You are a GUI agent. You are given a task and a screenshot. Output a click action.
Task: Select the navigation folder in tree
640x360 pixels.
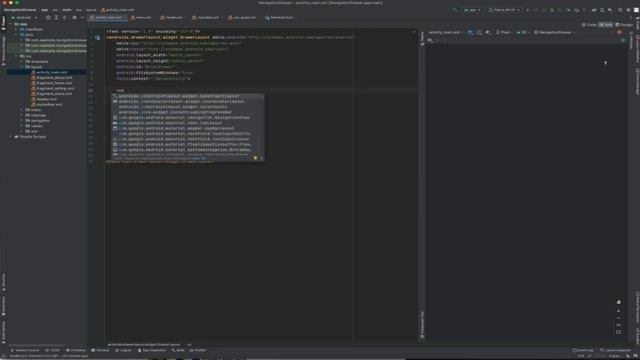(x=38, y=120)
